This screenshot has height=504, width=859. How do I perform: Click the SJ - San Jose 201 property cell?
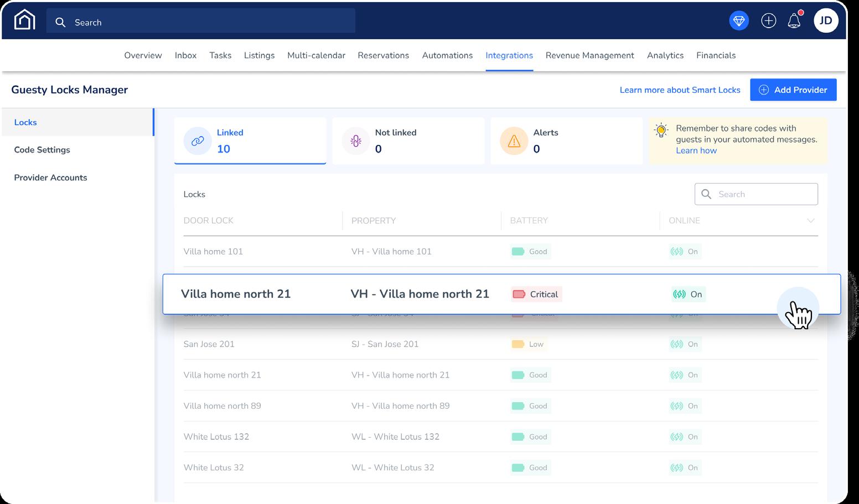(385, 344)
